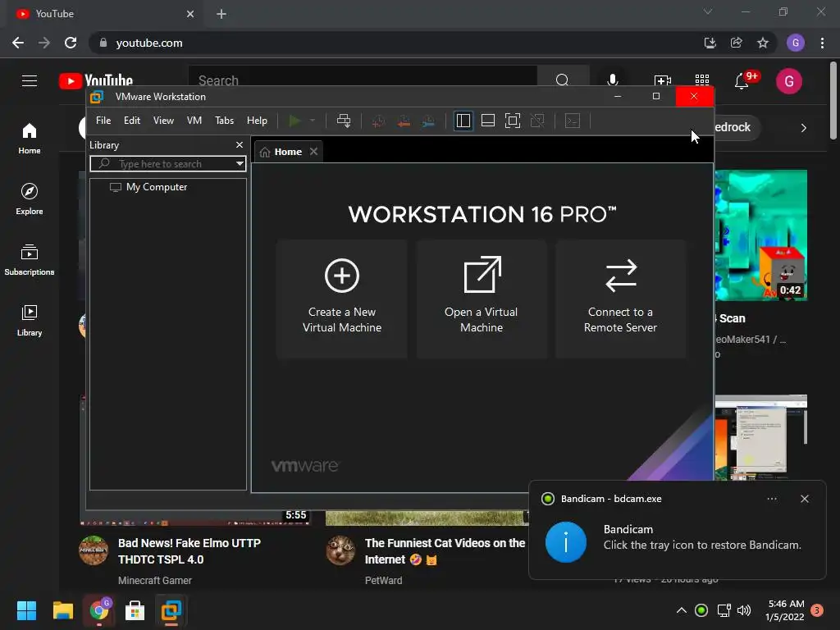The width and height of the screenshot is (840, 630).
Task: Open the Minecraft Gamer channel link
Action: 155,580
